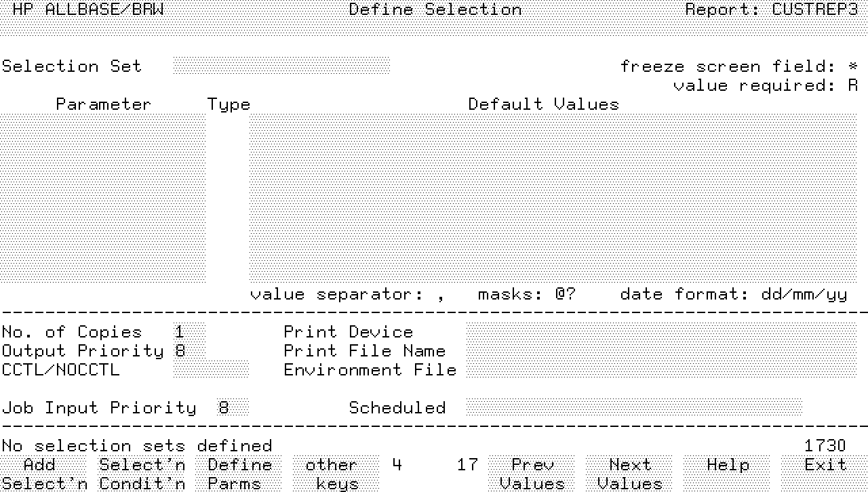Click the Type column field

228,198
